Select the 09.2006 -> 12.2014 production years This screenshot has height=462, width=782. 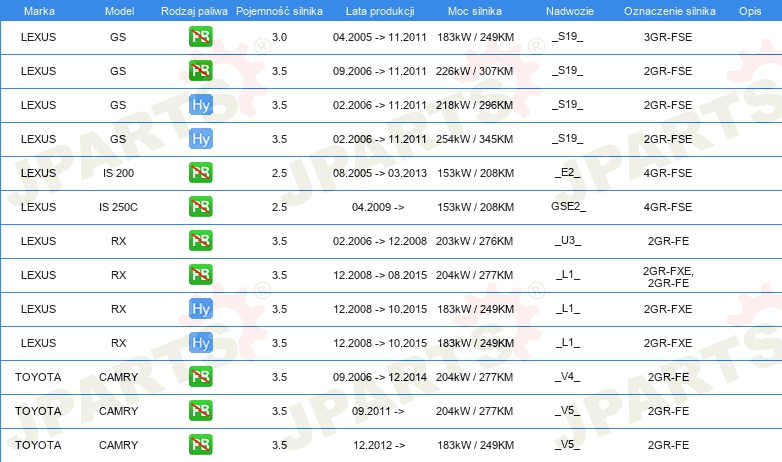click(380, 377)
